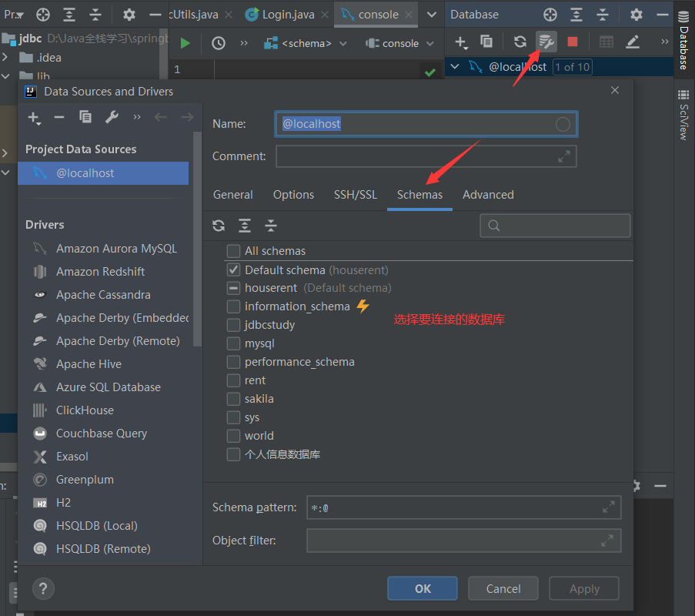Open the console session dropdown
Screen dimensions: 695x616
coord(399,43)
